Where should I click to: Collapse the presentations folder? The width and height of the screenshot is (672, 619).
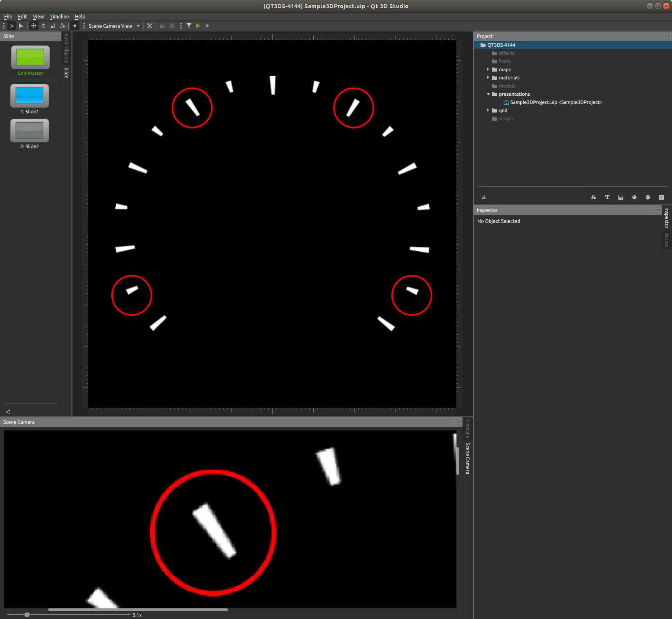[488, 94]
